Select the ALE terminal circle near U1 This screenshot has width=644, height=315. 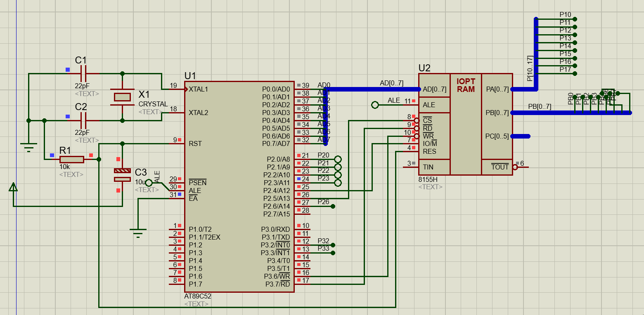tap(149, 183)
